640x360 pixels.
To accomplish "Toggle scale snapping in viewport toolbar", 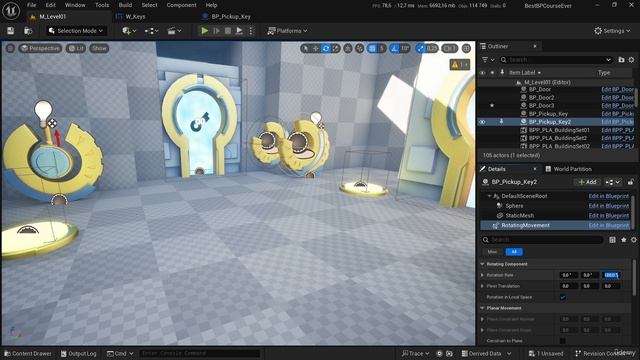I will tap(421, 49).
